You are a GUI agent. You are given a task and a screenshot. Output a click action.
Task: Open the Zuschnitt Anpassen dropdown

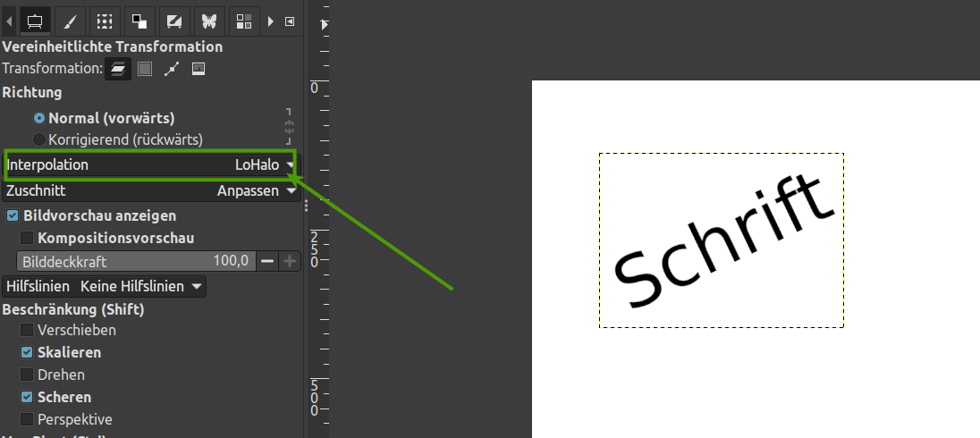point(151,190)
